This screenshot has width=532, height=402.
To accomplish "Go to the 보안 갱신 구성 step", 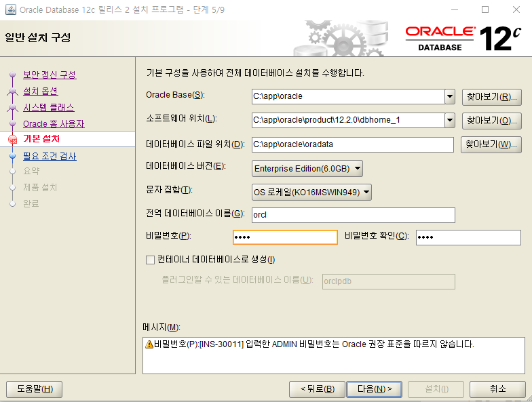I will pyautogui.click(x=50, y=75).
